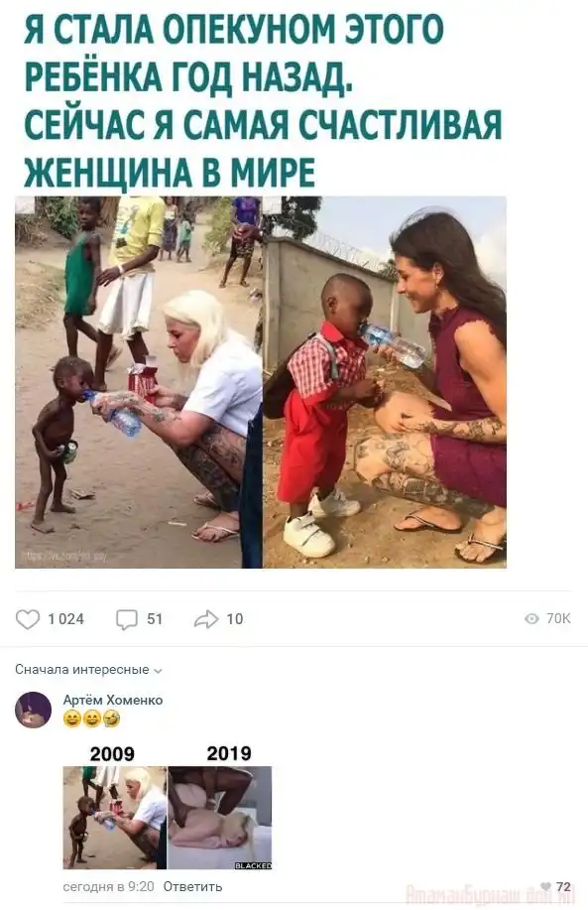Open Артём Хоменко's round avatar

33,710
